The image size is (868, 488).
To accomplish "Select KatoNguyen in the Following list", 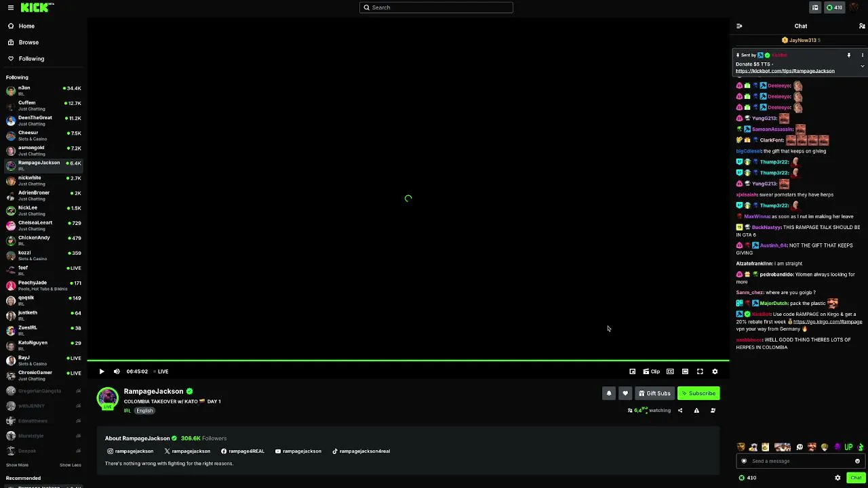I will pyautogui.click(x=43, y=345).
